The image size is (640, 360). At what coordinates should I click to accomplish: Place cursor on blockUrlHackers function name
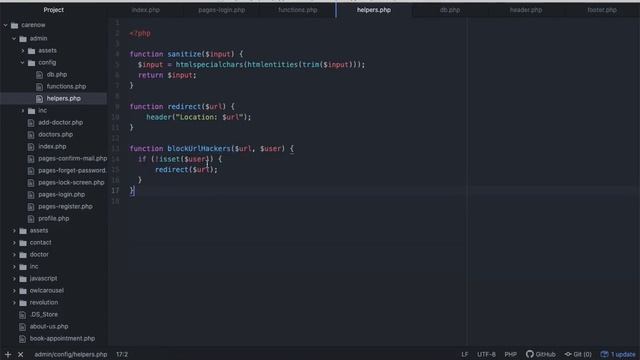point(199,149)
